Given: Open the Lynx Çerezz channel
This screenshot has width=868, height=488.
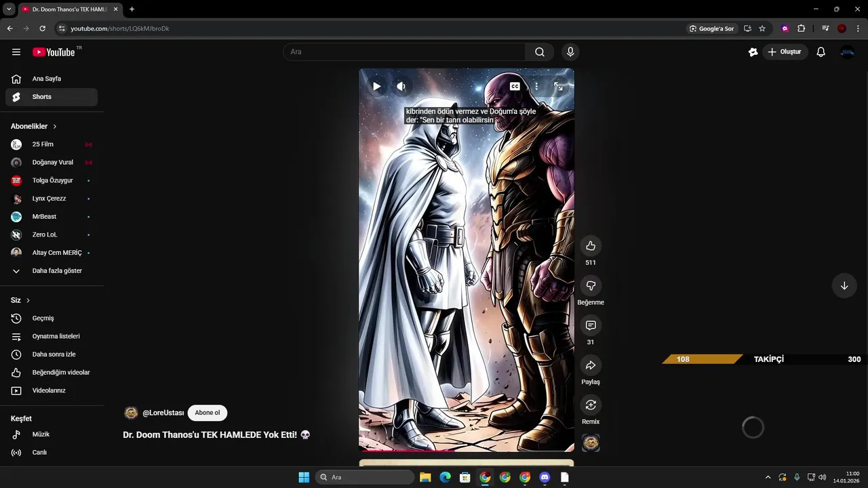Looking at the screenshot, I should point(52,199).
